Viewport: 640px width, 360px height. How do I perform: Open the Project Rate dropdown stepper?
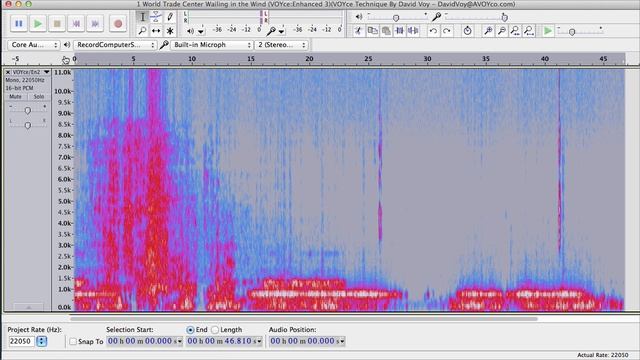(42, 341)
